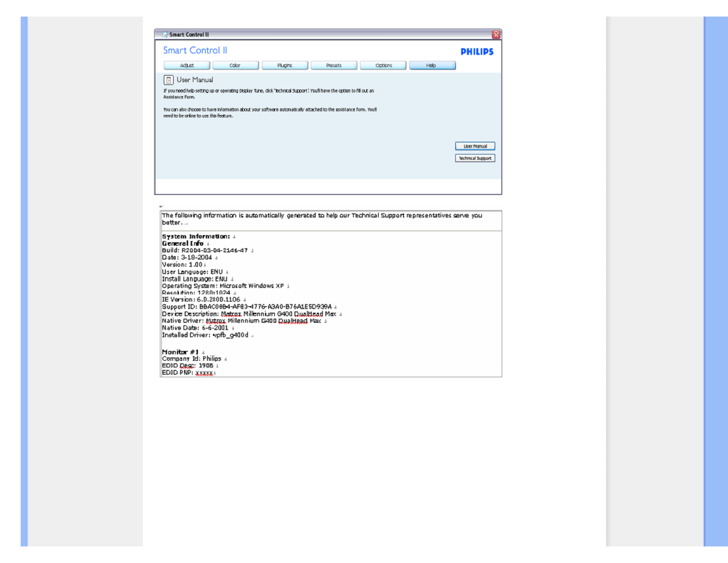Click the Technical Support button
Image resolution: width=728 pixels, height=563 pixels.
pos(475,158)
